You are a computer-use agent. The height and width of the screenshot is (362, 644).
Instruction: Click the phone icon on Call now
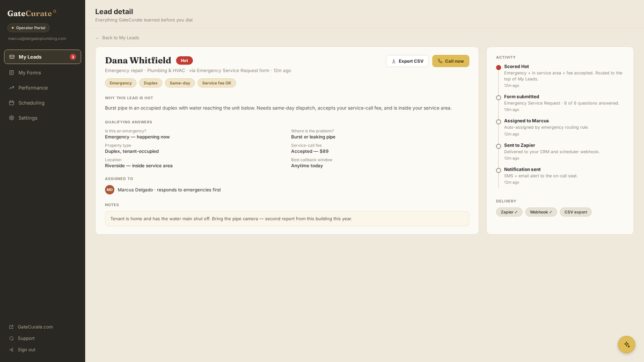pos(440,61)
